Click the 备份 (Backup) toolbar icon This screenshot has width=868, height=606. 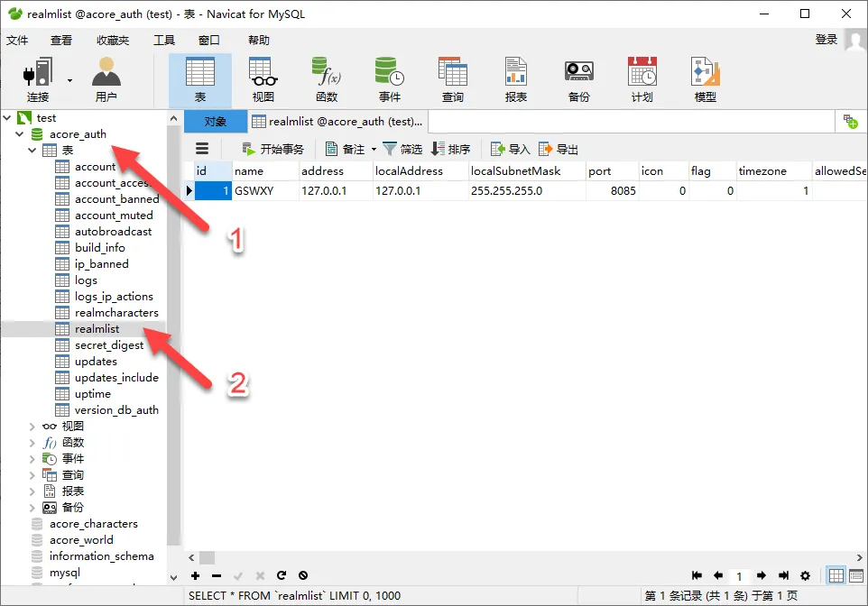pos(578,80)
